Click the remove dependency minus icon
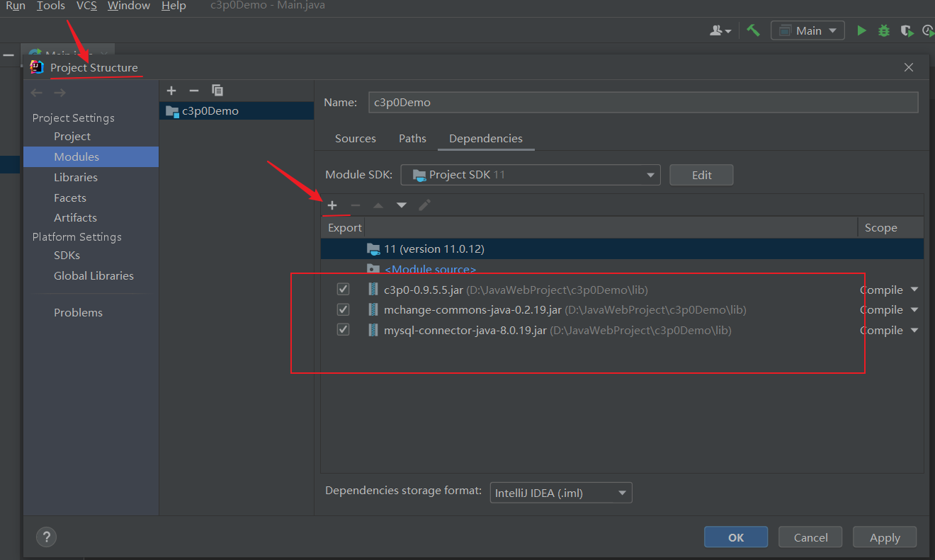 pos(356,205)
